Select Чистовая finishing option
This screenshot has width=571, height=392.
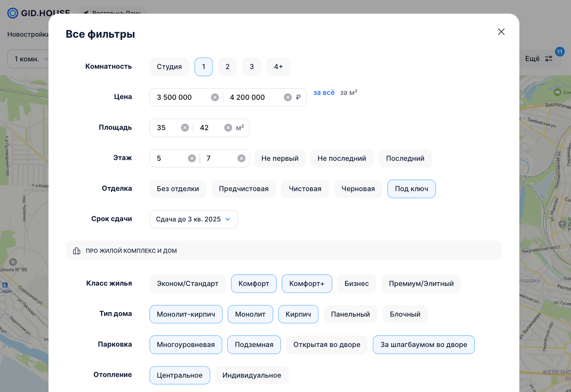click(305, 189)
